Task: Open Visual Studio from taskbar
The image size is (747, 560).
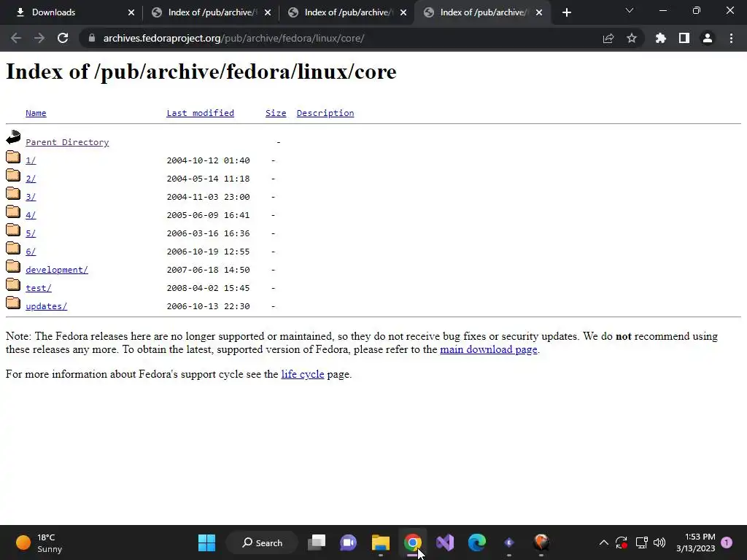Action: (445, 542)
